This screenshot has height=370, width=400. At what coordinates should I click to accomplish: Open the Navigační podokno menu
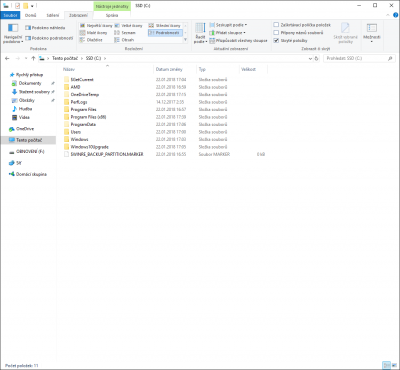click(x=13, y=33)
